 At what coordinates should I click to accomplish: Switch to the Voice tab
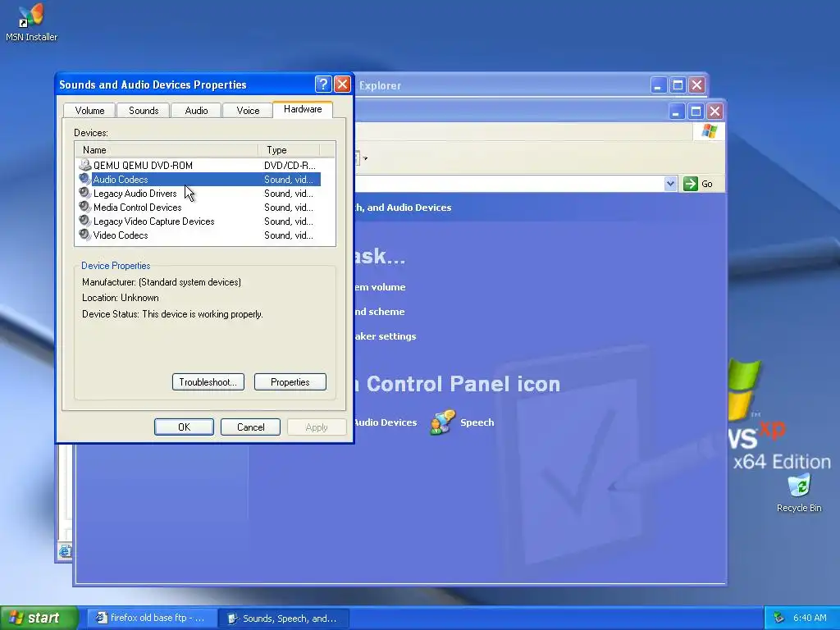[x=248, y=111]
